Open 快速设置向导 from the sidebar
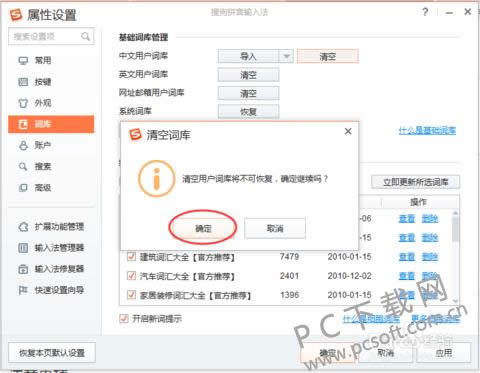This screenshot has height=373, width=480. point(59,290)
